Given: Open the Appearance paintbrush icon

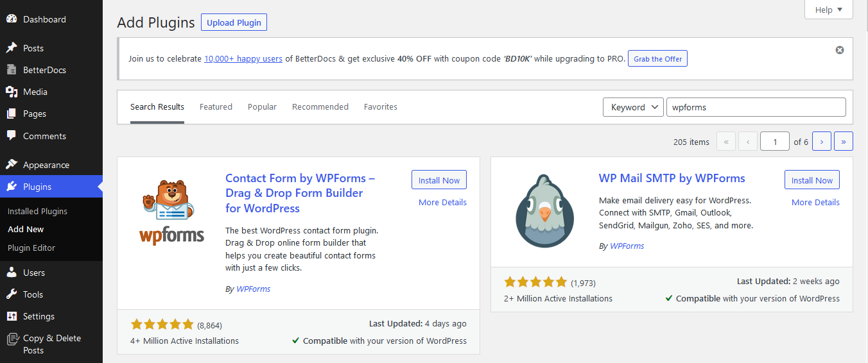Looking at the screenshot, I should (x=12, y=165).
